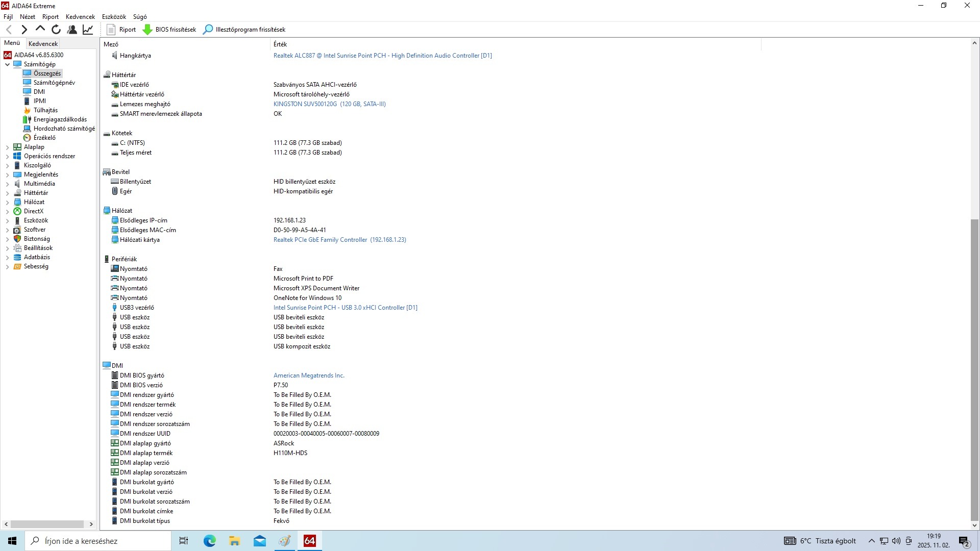Open the user profile toolbar icon
The height and width of the screenshot is (551, 980).
pyautogui.click(x=72, y=30)
